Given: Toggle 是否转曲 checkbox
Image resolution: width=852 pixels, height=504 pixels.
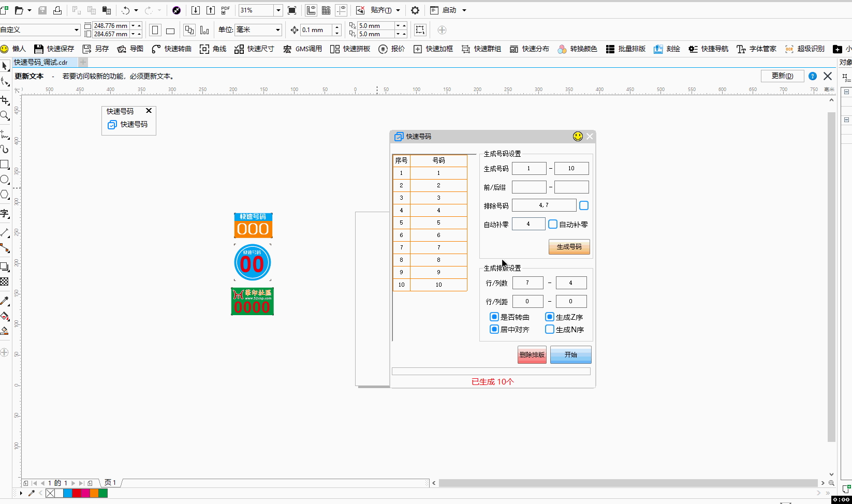Looking at the screenshot, I should point(494,317).
